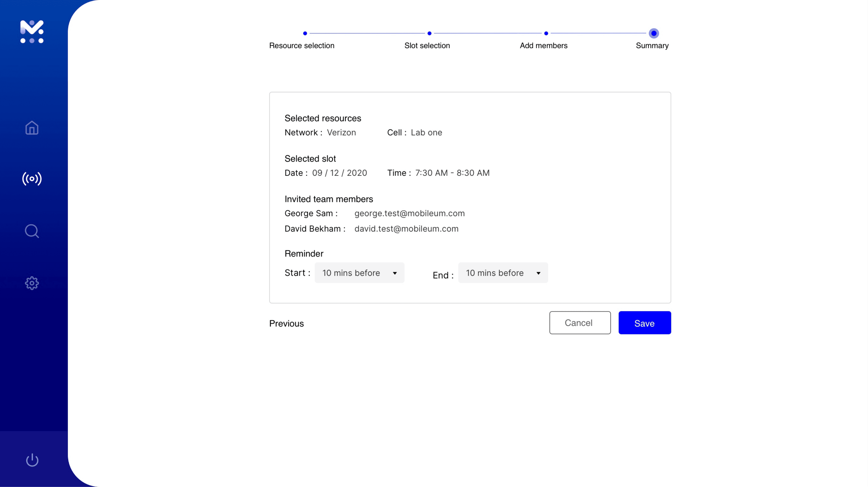Open the Home sidebar icon

32,128
